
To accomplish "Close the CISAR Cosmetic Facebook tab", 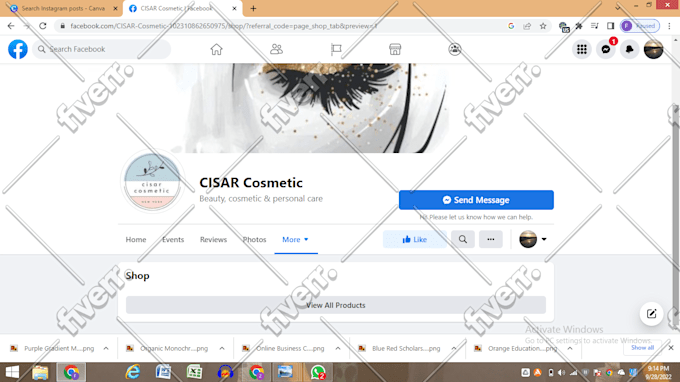I will point(234,8).
